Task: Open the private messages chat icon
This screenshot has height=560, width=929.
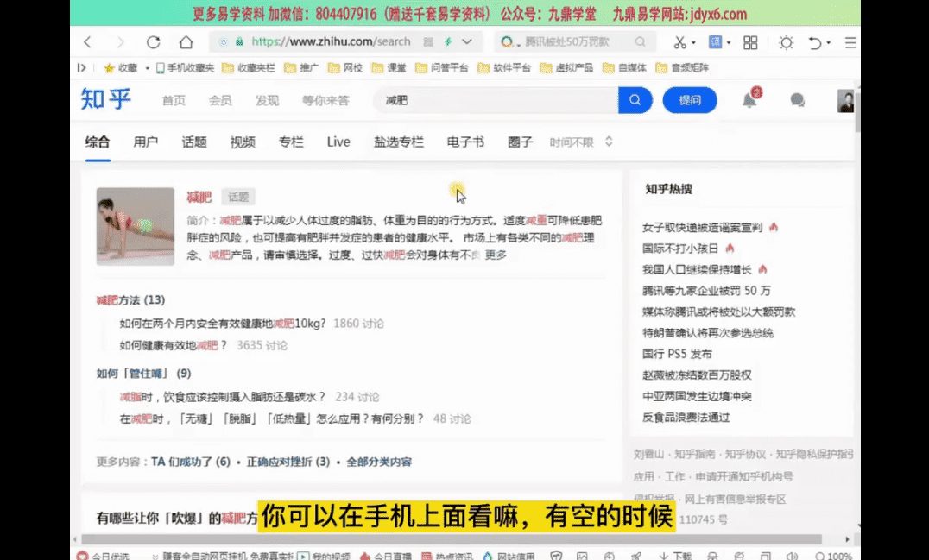Action: point(797,101)
